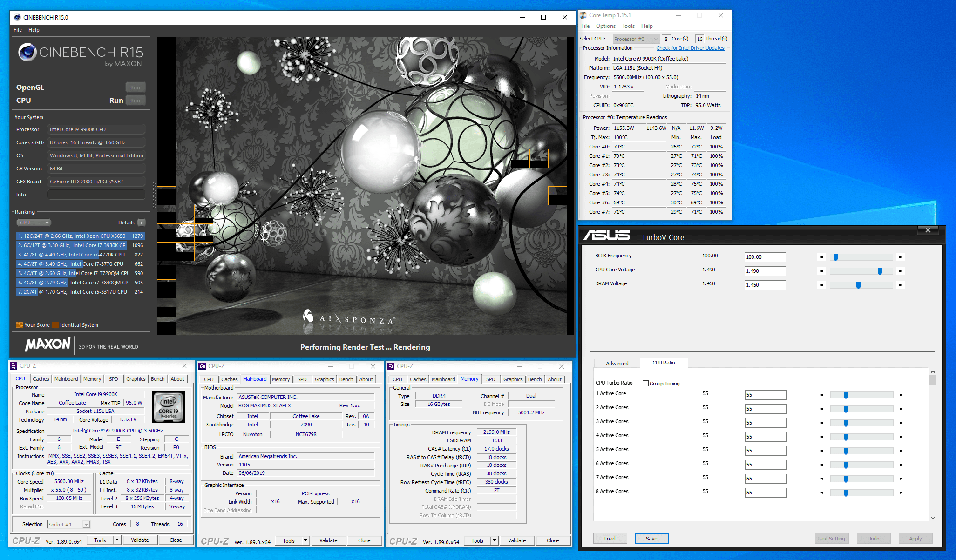The width and height of the screenshot is (956, 560).
Task: Increase 1 Active Core ratio with right arrow
Action: [901, 395]
